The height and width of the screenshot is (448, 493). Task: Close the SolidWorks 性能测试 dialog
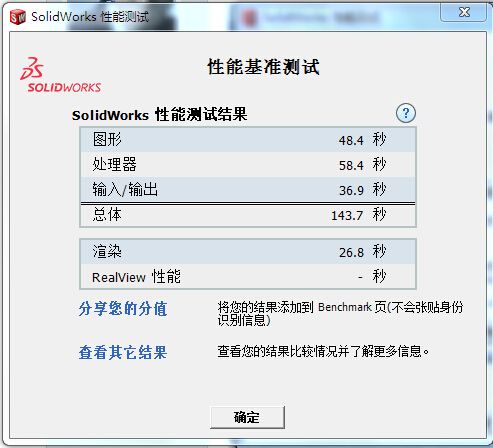click(464, 12)
